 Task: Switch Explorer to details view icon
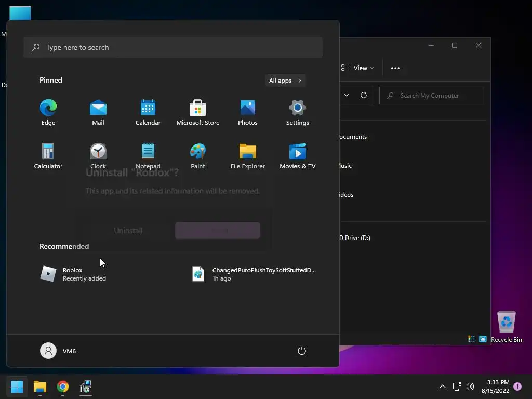click(471, 339)
